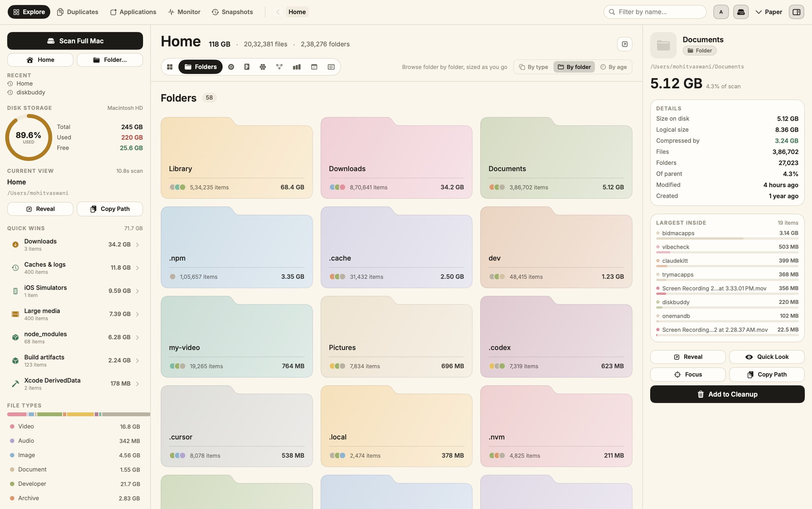Toggle the right sidebar panel icon
812x509 pixels.
point(796,12)
